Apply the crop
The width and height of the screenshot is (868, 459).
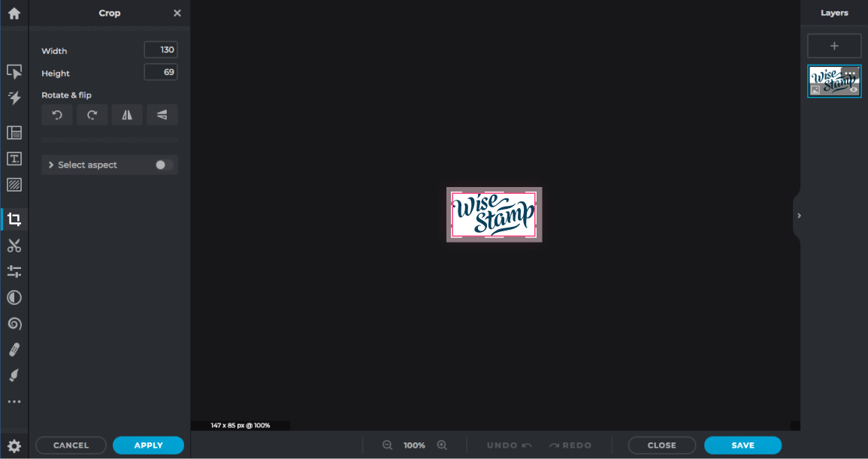click(x=148, y=445)
